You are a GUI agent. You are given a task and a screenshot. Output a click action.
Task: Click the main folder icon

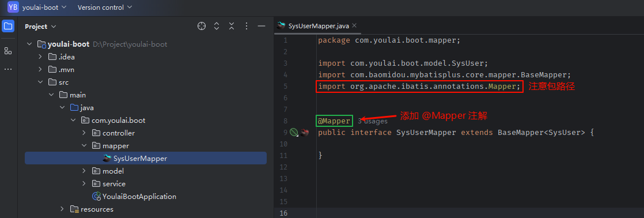click(x=63, y=95)
